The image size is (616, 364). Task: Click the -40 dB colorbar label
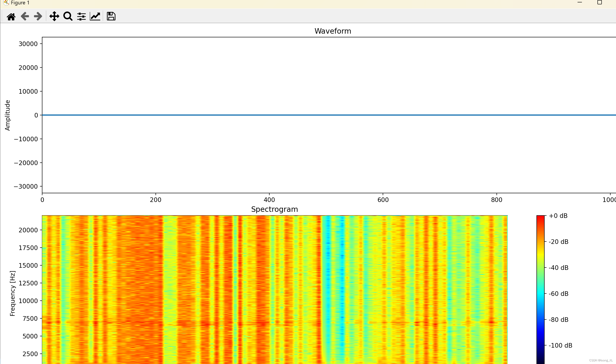(558, 268)
